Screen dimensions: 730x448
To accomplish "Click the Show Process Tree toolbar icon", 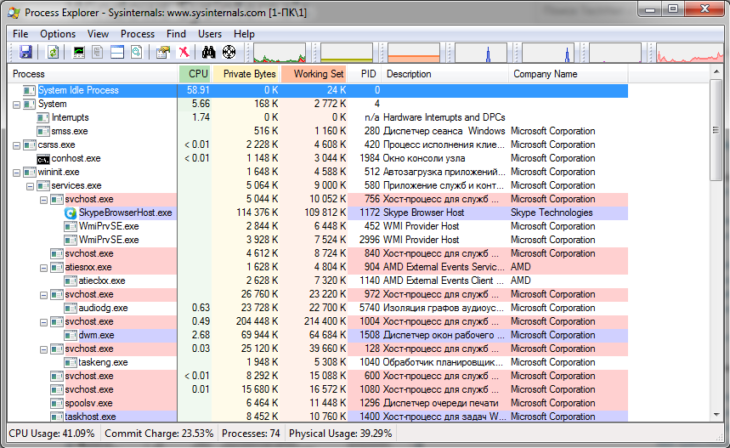I will pos(97,52).
